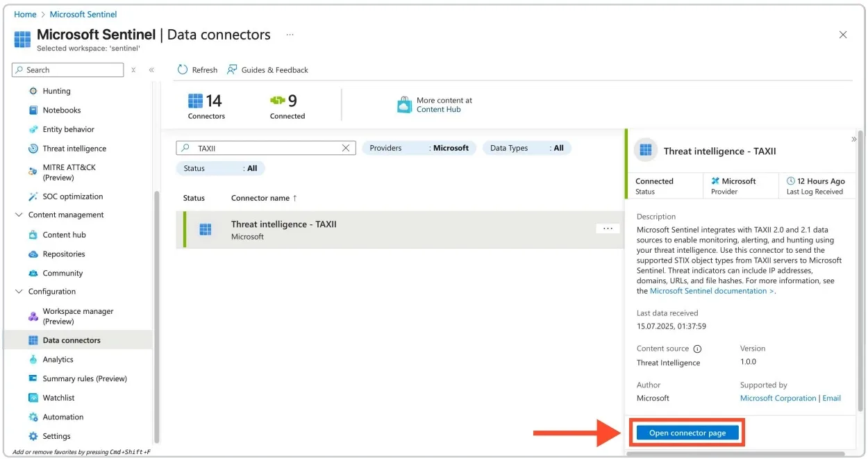Collapse the sidebar with double chevron
This screenshot has width=868, height=459.
151,69
